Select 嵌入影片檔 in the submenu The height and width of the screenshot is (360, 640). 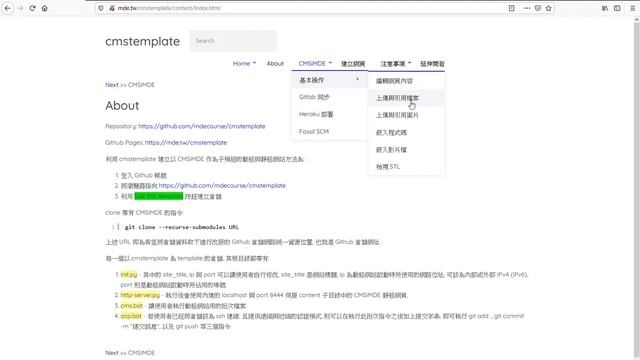(407, 150)
